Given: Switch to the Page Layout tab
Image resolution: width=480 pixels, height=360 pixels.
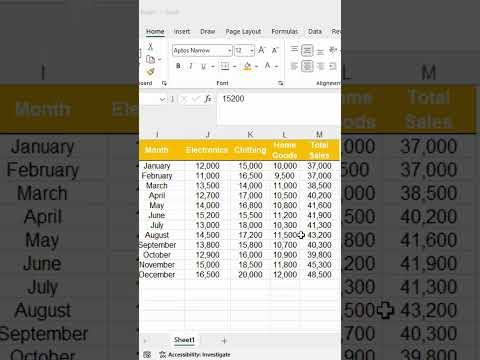Looking at the screenshot, I should click(x=243, y=31).
